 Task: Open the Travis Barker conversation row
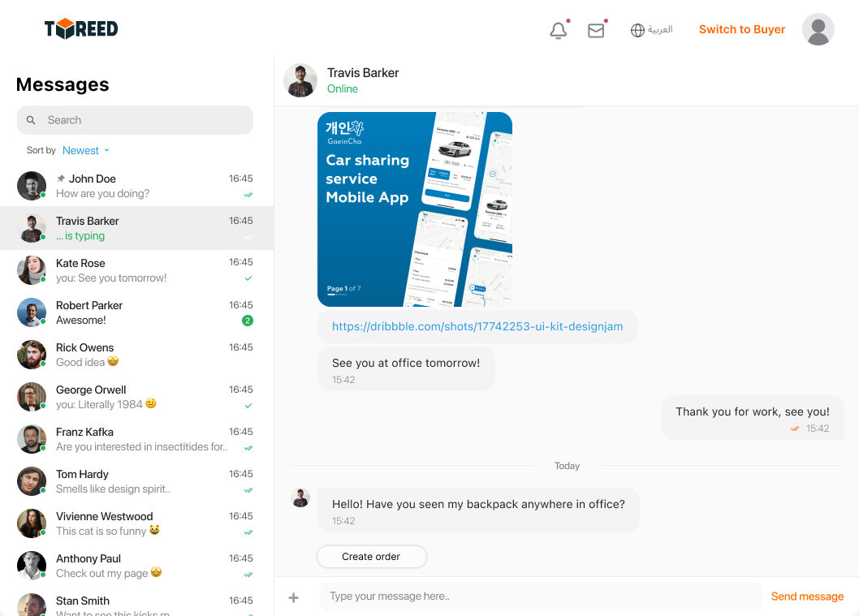[x=137, y=228]
